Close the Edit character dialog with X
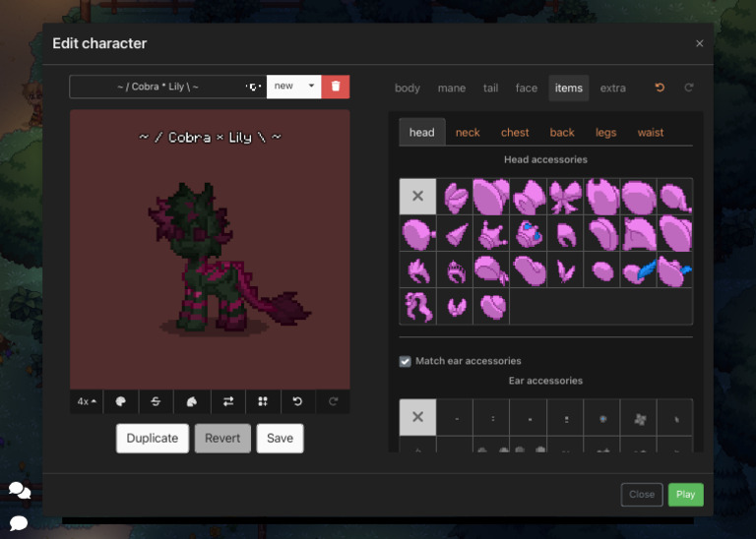The image size is (756, 539). 700,43
